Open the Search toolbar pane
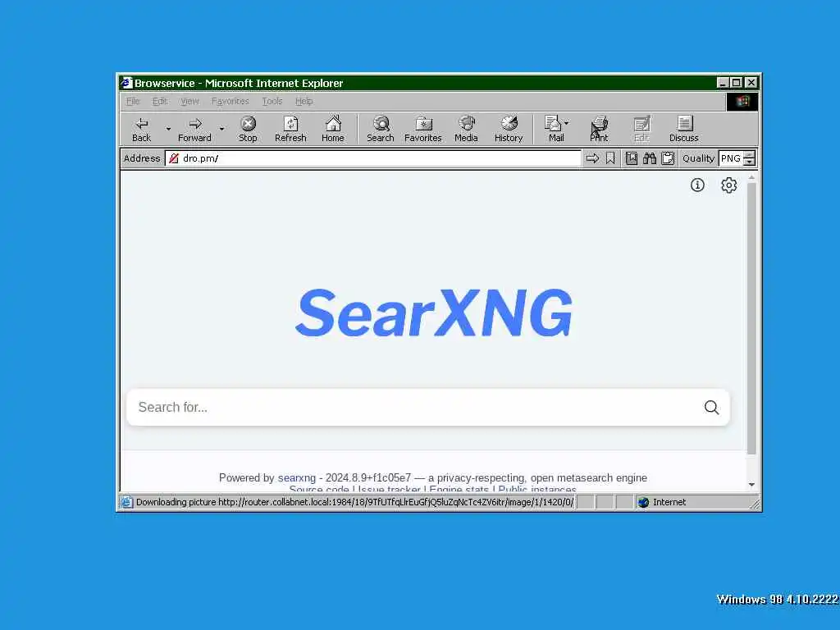The width and height of the screenshot is (840, 630). point(381,130)
